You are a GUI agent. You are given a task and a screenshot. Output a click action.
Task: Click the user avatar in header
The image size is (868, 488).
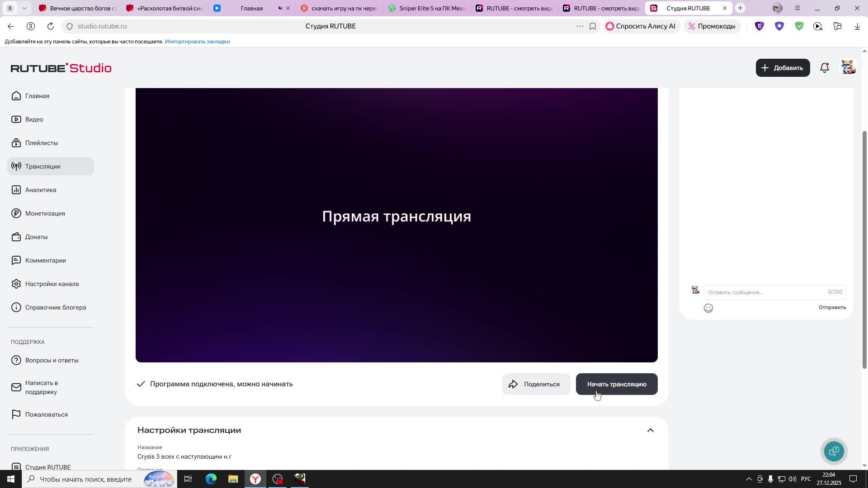click(848, 67)
